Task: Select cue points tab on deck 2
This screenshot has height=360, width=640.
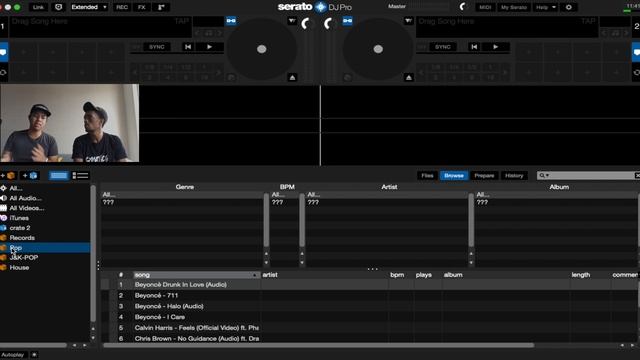Action: click(636, 53)
